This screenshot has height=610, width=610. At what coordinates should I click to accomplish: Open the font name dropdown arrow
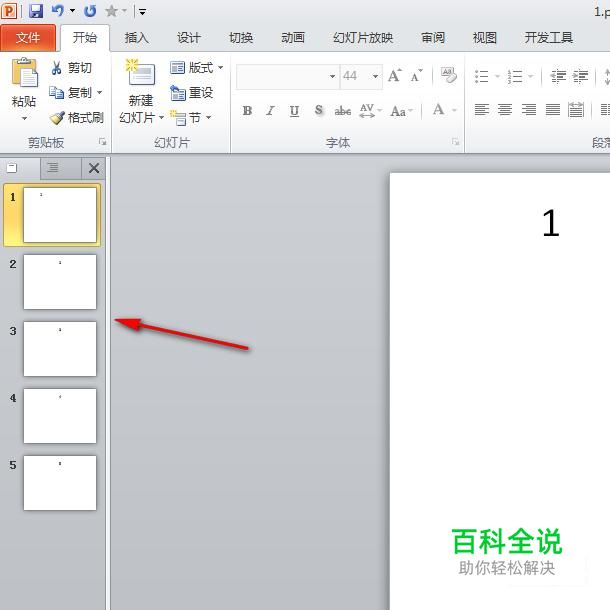point(333,76)
